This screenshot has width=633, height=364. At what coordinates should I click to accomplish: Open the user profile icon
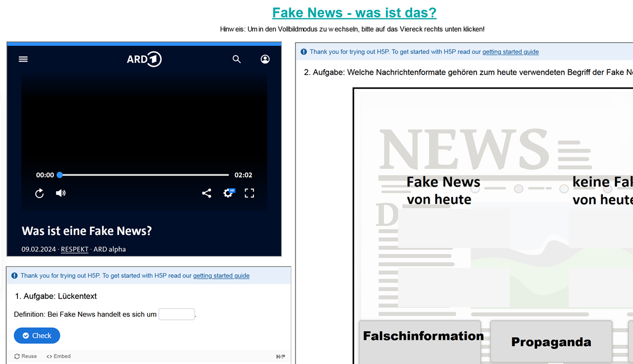(x=265, y=59)
